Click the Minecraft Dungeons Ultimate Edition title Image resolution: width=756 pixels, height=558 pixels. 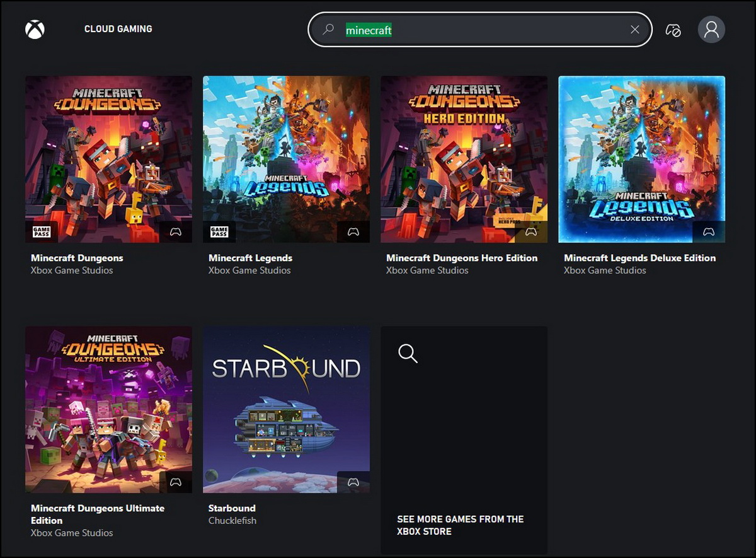pyautogui.click(x=98, y=514)
